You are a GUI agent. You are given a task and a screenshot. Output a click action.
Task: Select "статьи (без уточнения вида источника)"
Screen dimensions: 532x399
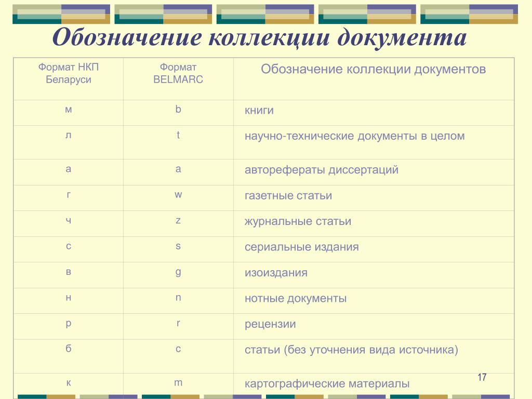click(x=351, y=350)
